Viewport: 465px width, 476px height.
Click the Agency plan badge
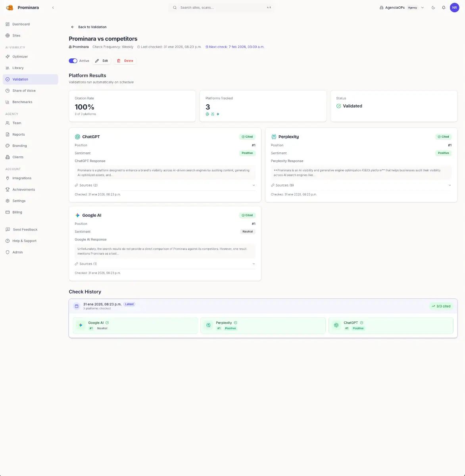click(x=413, y=8)
